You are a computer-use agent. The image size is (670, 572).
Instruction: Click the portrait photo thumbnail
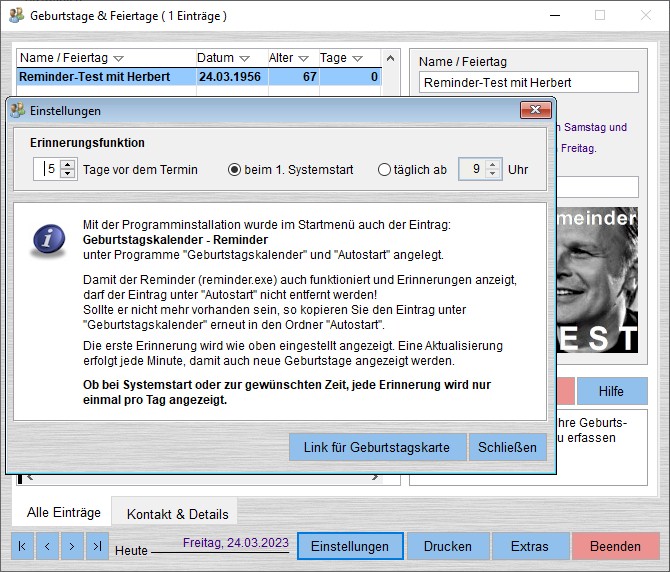point(597,280)
